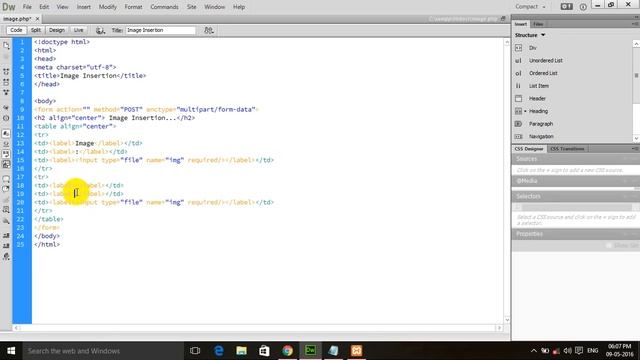The height and width of the screenshot is (360, 640).
Task: Open the Structure category dropdown
Action: click(530, 35)
